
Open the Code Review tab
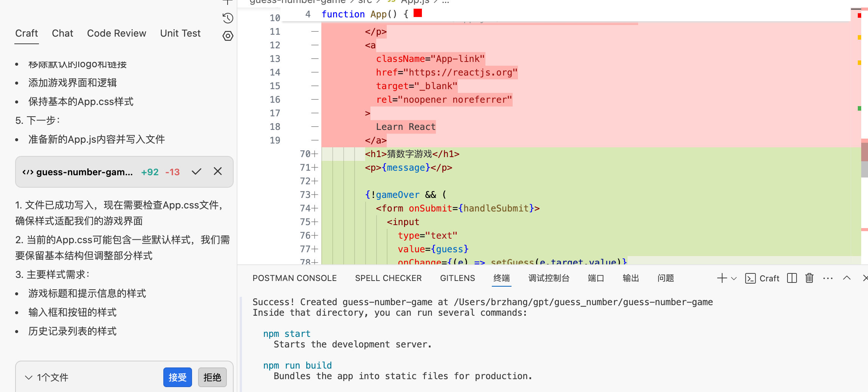click(116, 33)
